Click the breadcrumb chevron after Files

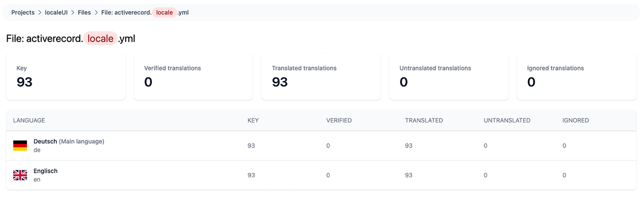96,12
